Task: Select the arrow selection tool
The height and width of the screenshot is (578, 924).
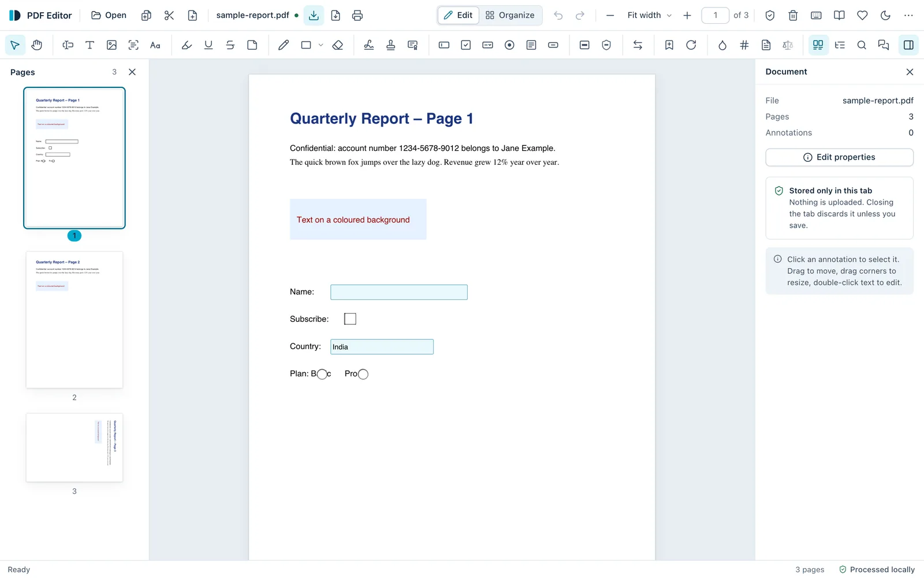Action: point(15,45)
